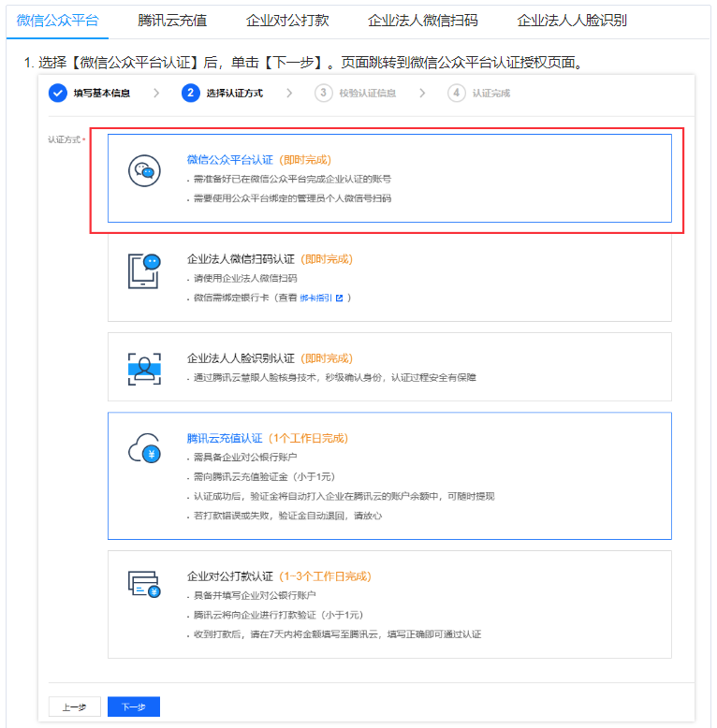Click the cloud recharge yuan icon
717x728 pixels.
(x=144, y=448)
